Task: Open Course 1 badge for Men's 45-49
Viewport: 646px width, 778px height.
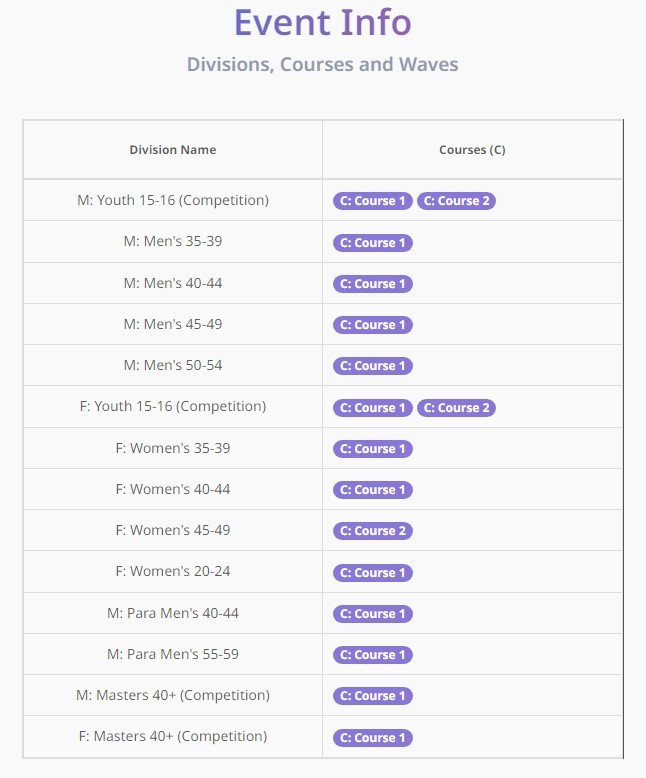Action: click(x=373, y=325)
